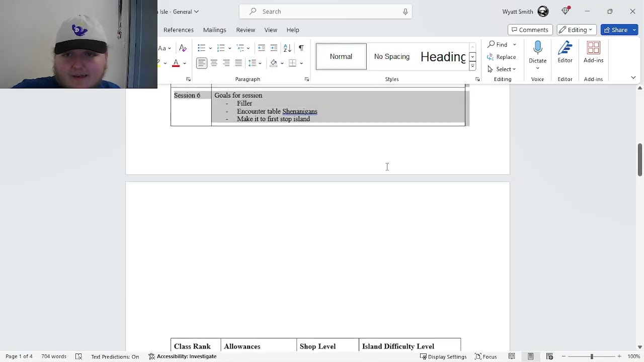Click the vertical scrollbar thumb
This screenshot has height=362, width=644.
640,159
